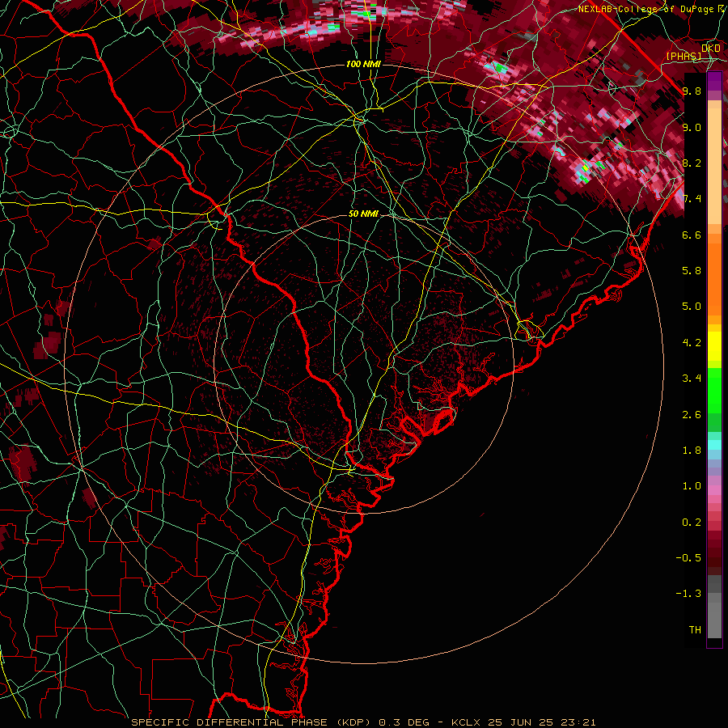Click the cyan segment of the color bar
728x728 pixels.
pos(714,445)
